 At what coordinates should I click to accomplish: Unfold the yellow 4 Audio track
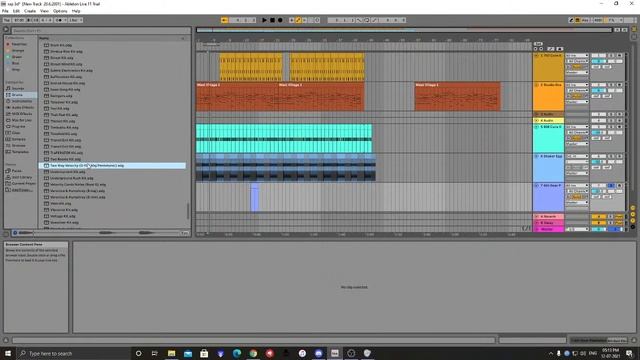536,120
